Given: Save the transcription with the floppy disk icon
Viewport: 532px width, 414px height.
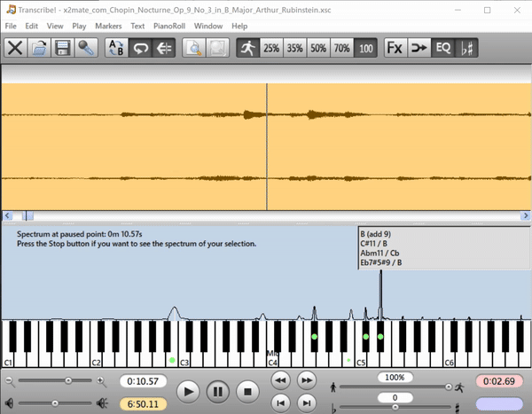Looking at the screenshot, I should 62,48.
